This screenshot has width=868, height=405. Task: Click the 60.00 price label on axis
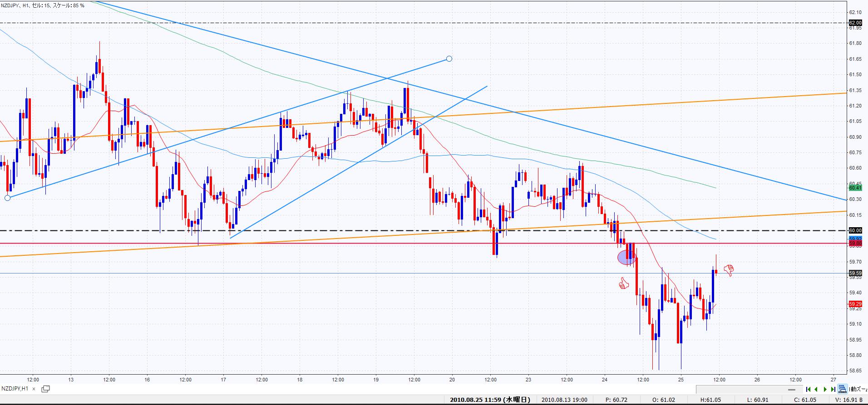click(x=855, y=230)
